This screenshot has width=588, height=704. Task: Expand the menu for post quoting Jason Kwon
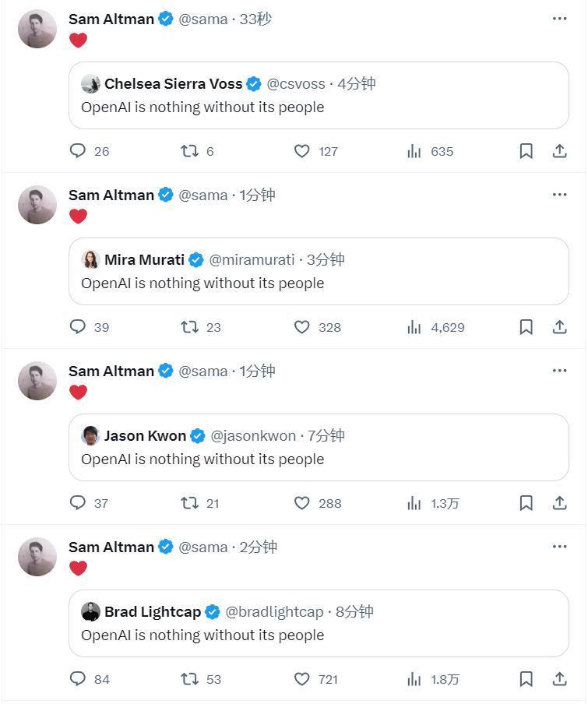[559, 371]
